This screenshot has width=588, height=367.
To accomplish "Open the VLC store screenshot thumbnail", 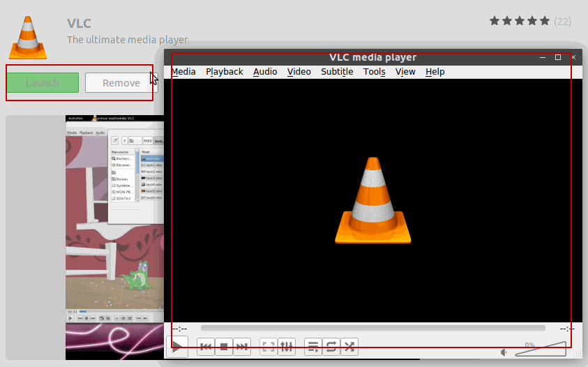I will [x=115, y=237].
